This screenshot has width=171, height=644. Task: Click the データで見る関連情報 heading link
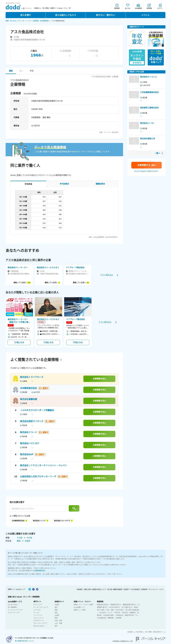(50, 147)
